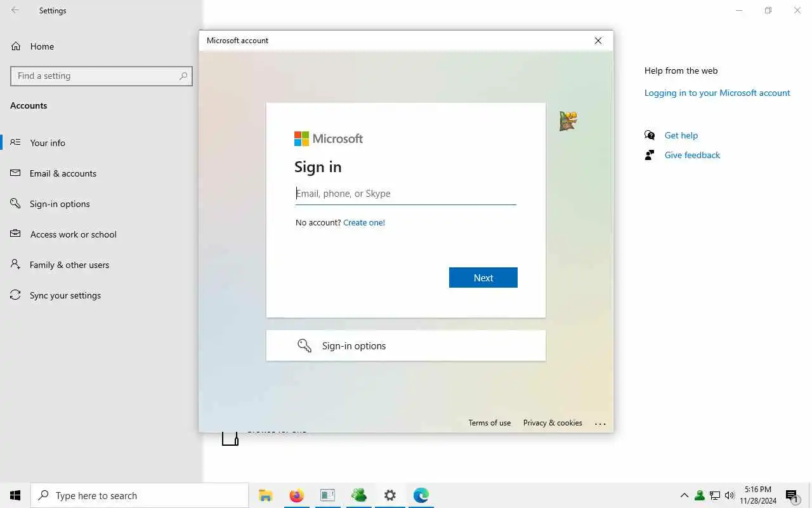Click the volume speaker tray icon

click(x=730, y=495)
